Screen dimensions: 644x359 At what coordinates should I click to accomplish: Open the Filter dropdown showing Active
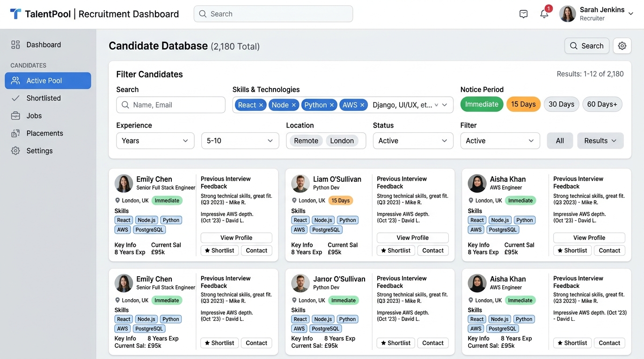point(500,141)
